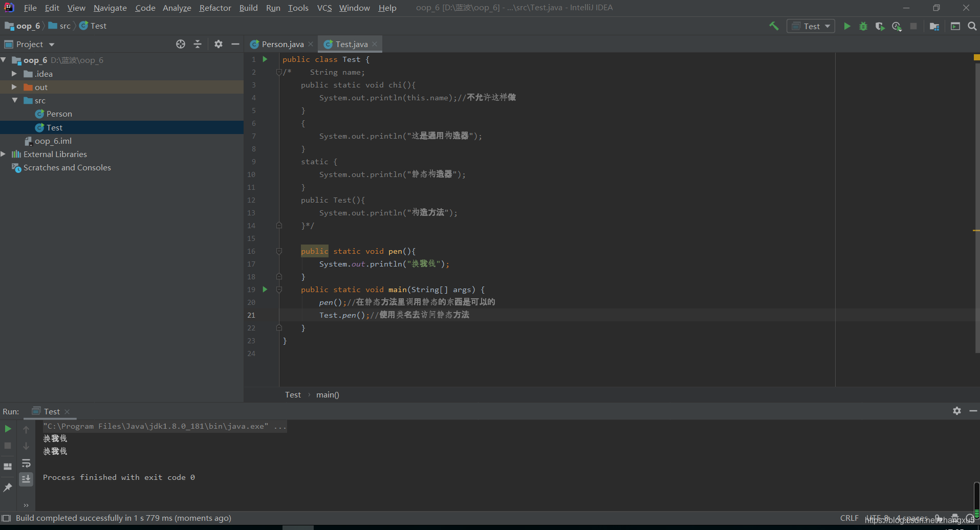980x530 pixels.
Task: Close the Test run tab
Action: coord(67,411)
